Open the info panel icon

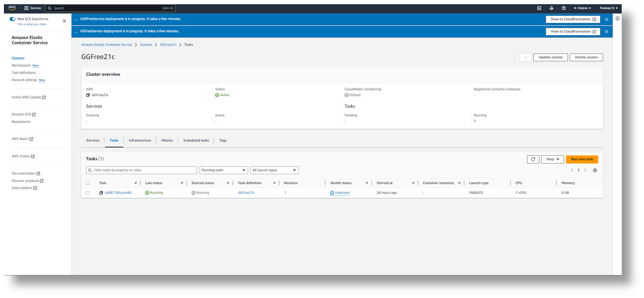coord(617,18)
